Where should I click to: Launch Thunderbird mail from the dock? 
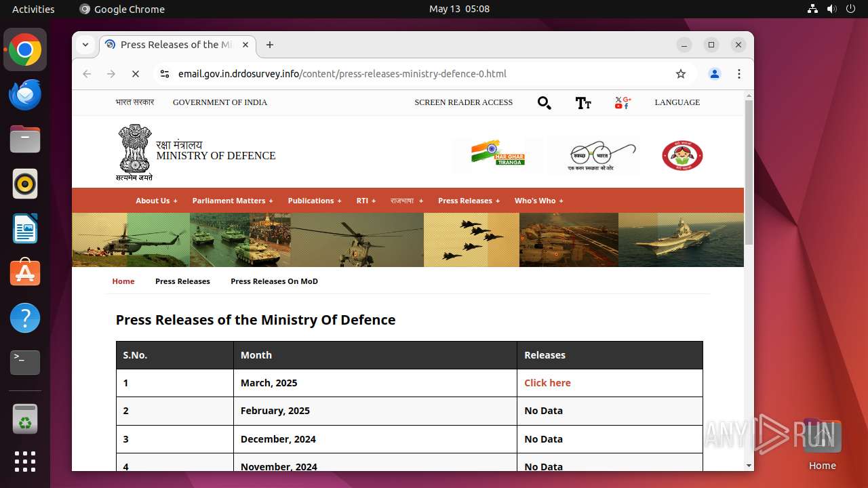click(25, 95)
